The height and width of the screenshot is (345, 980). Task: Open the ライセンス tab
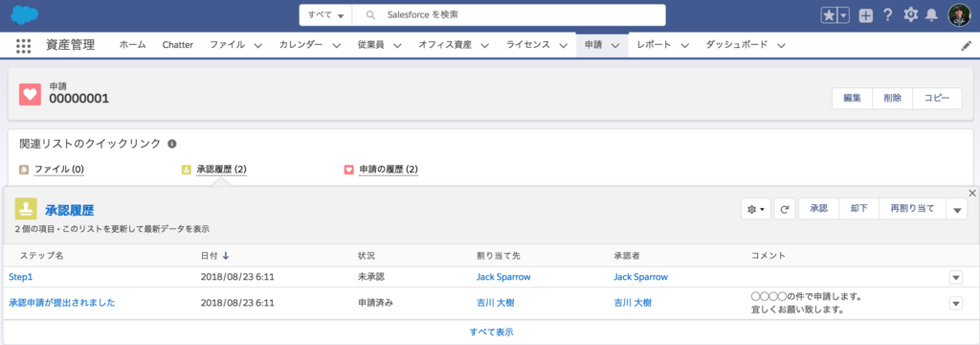click(x=528, y=45)
